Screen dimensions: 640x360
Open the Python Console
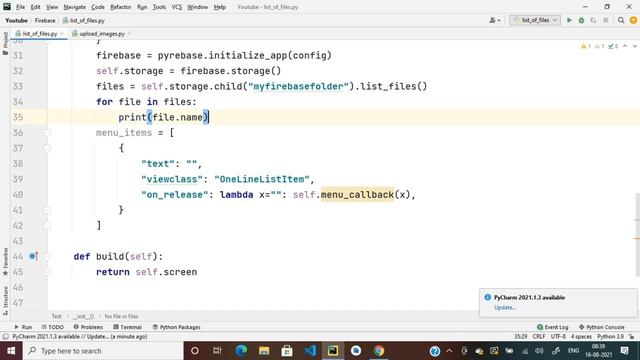(x=602, y=327)
